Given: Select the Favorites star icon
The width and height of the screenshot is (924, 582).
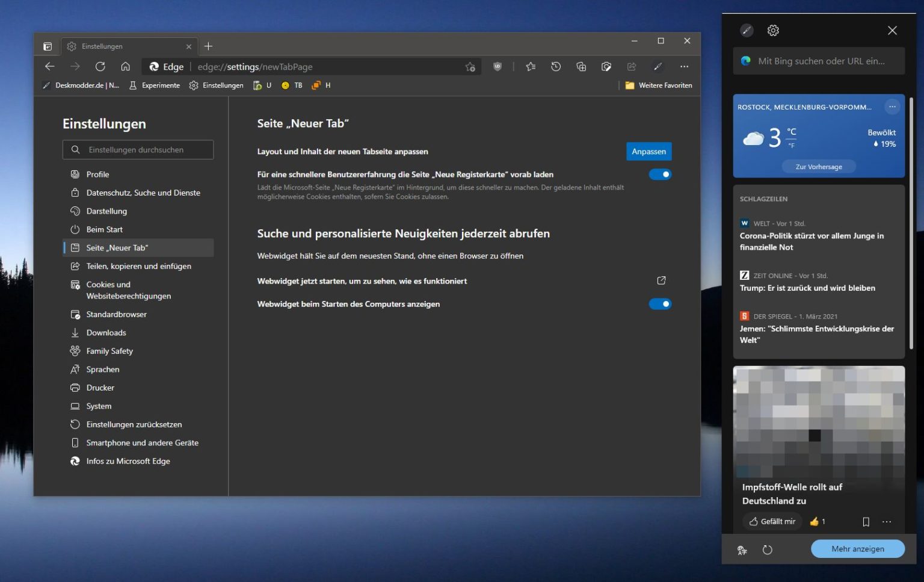Looking at the screenshot, I should (531, 66).
